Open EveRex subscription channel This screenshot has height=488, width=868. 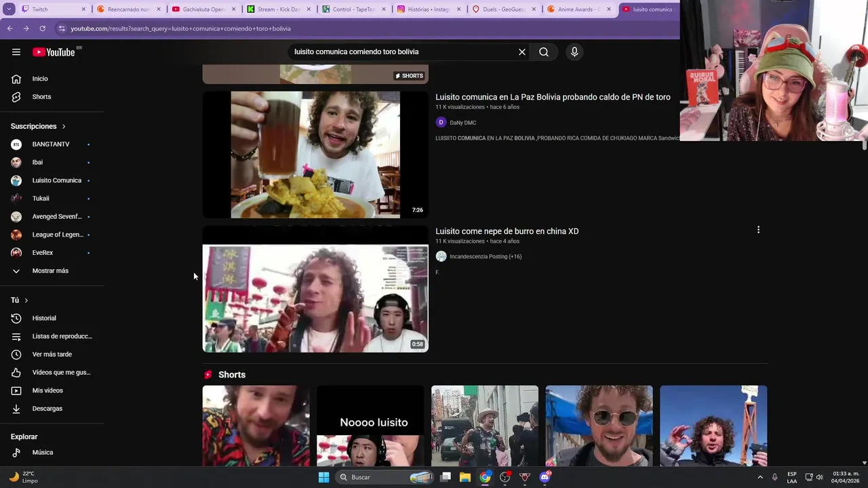point(52,253)
